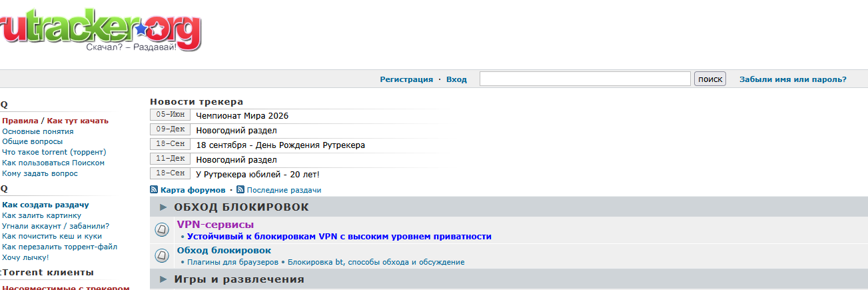
Task: Open RSS icon beside Последние раздачи
Action: (x=240, y=190)
